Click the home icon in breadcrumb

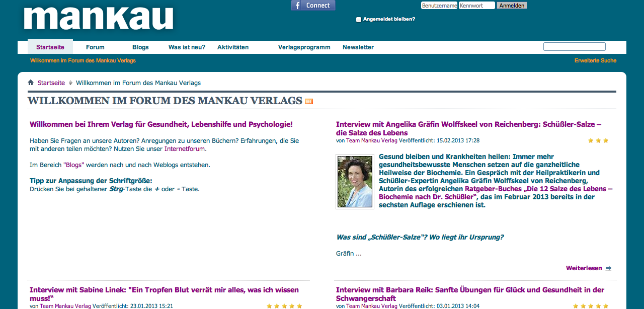coord(31,83)
